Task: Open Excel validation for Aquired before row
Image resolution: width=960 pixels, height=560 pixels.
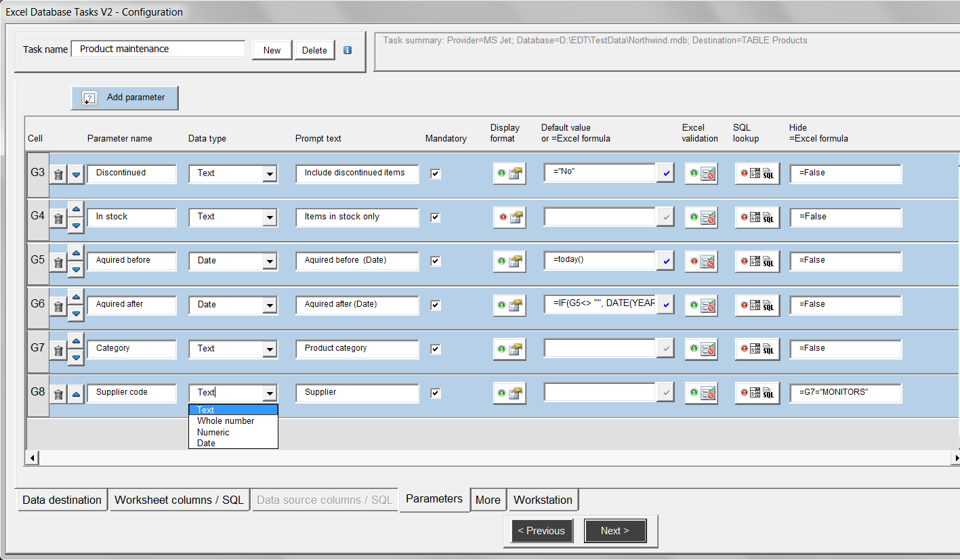Action: click(x=701, y=262)
